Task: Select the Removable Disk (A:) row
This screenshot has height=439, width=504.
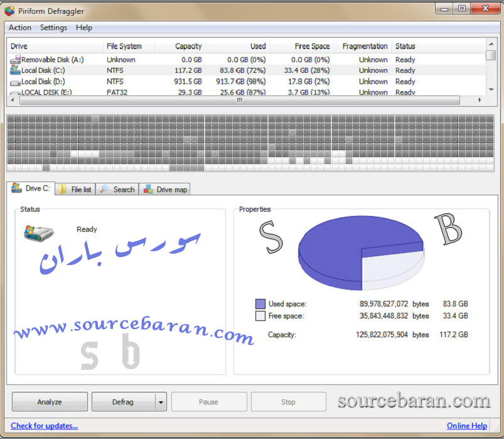Action: pos(247,60)
